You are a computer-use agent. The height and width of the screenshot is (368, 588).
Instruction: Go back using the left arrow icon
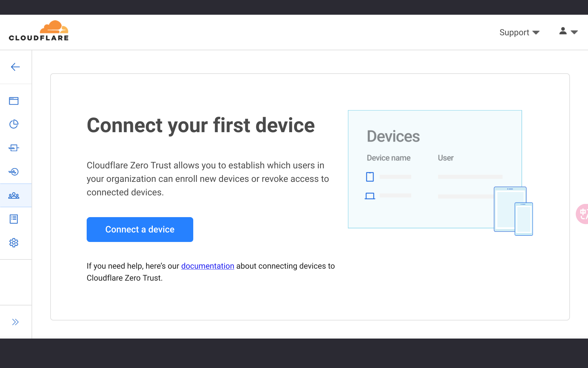pos(15,67)
